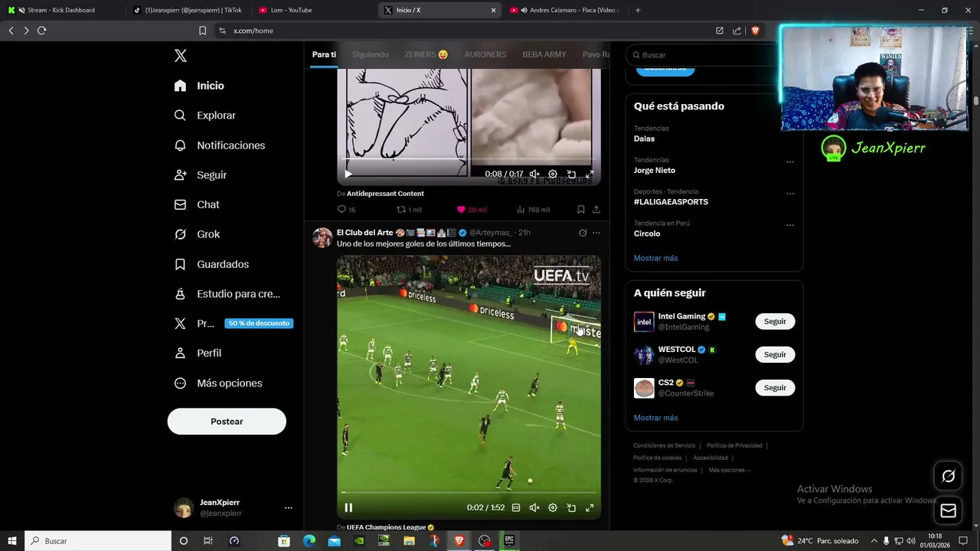Click the UEFA video's progress bar
Viewport: 980px width, 551px height.
coord(469,492)
